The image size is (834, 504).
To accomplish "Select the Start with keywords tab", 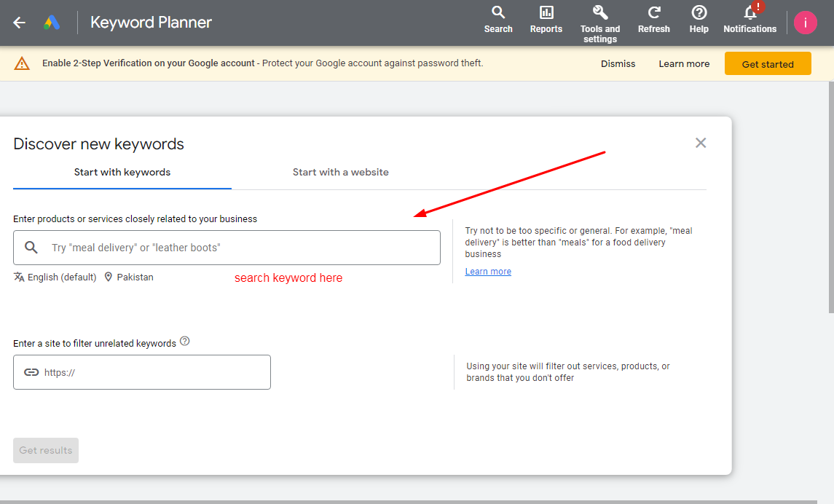I will [122, 173].
